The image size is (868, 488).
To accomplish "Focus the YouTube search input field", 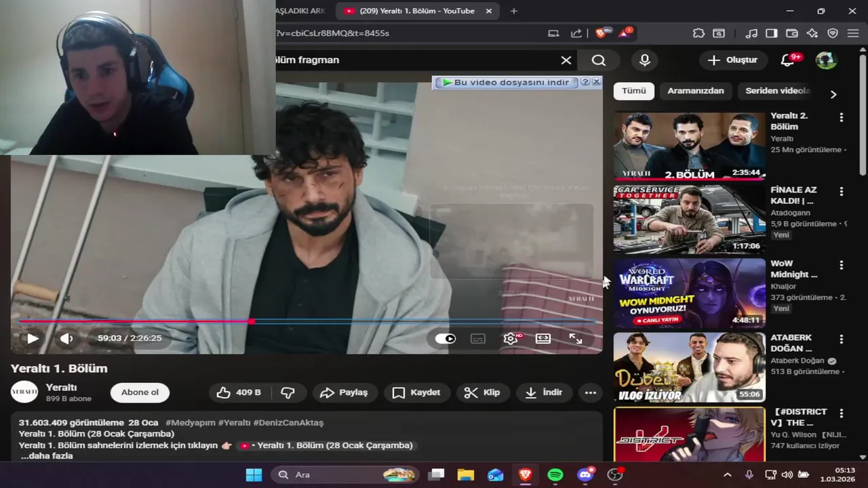I will coord(414,60).
